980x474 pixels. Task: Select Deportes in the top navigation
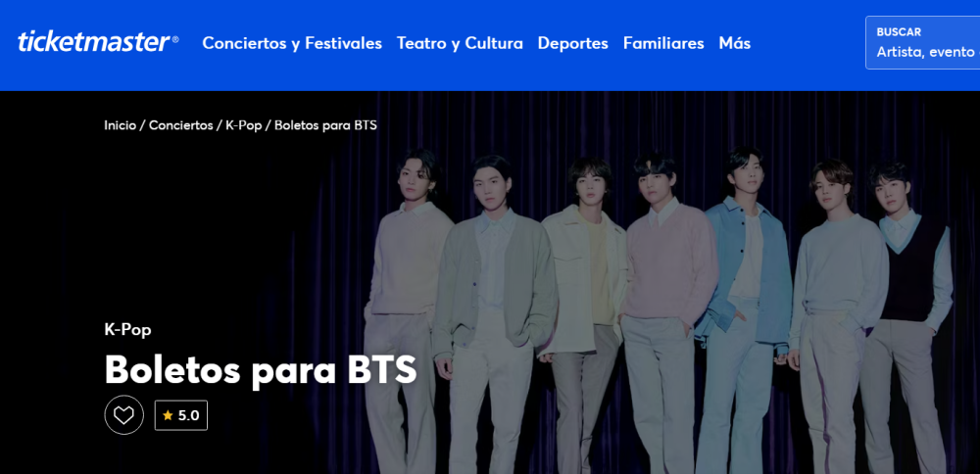pyautogui.click(x=573, y=43)
